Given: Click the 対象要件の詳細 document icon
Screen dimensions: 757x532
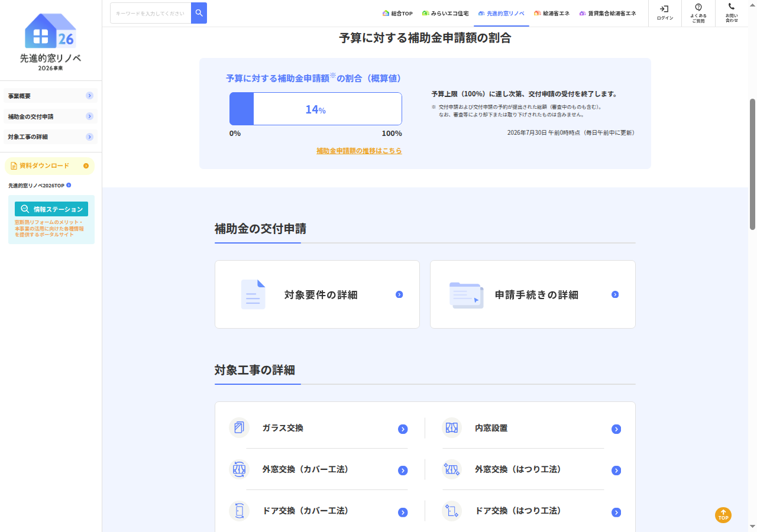Looking at the screenshot, I should 253,294.
